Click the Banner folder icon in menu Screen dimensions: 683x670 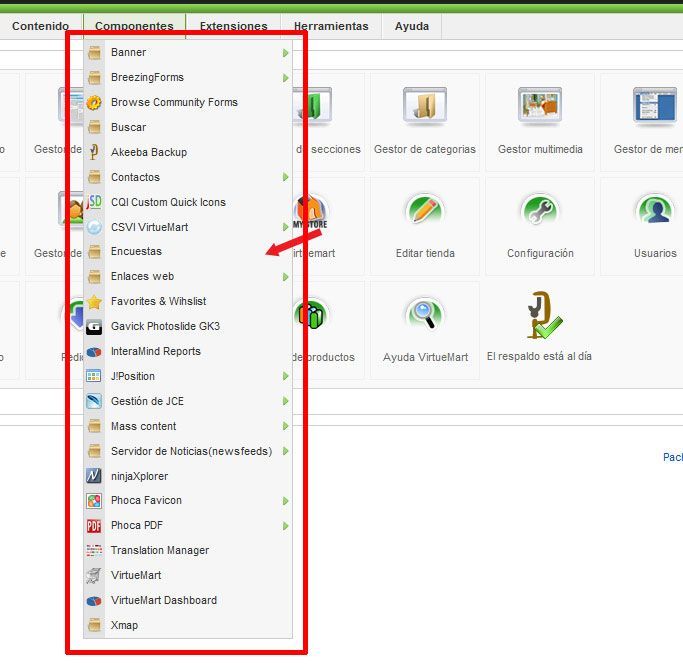[x=94, y=53]
